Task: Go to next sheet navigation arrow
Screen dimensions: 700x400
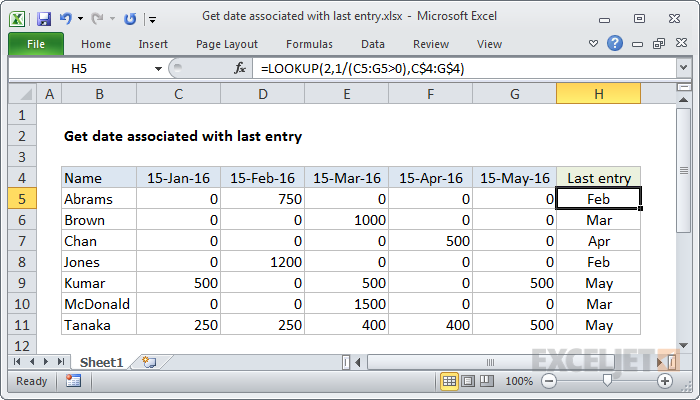Action: pos(46,362)
